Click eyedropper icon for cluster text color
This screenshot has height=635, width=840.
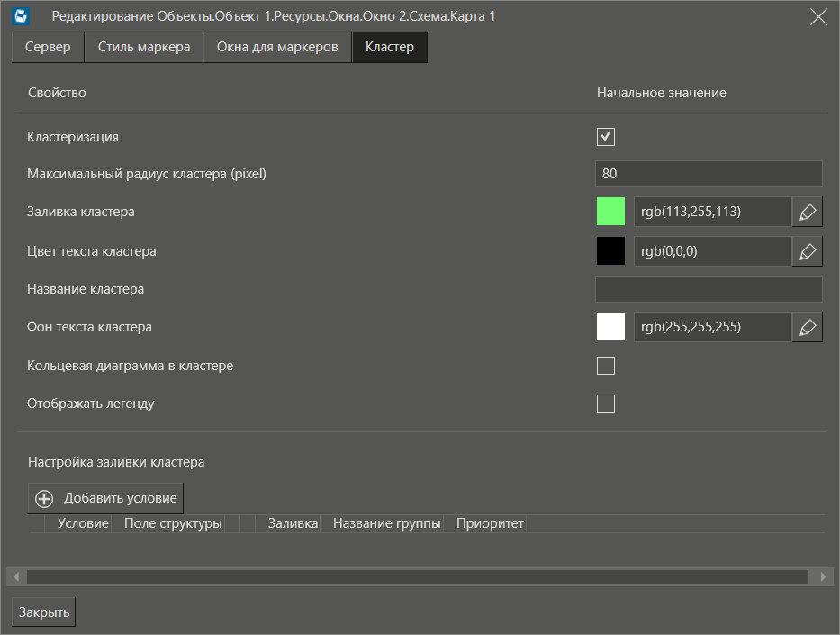pyautogui.click(x=808, y=252)
